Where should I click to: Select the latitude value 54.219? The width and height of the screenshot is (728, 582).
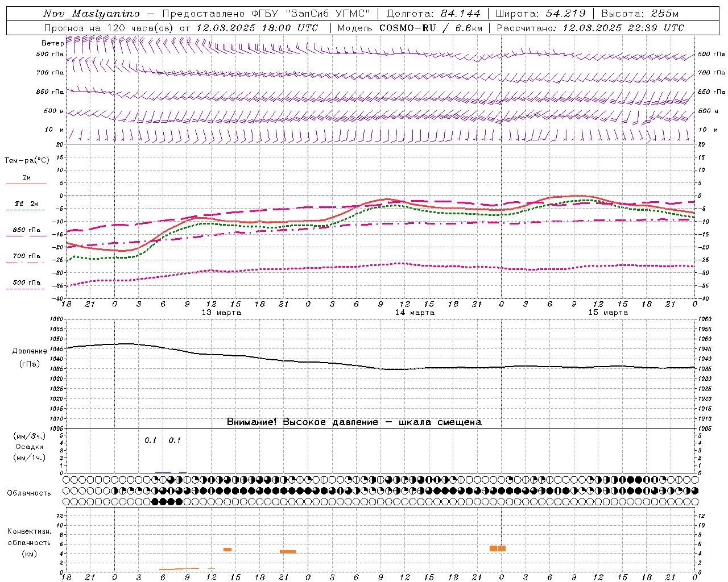565,14
